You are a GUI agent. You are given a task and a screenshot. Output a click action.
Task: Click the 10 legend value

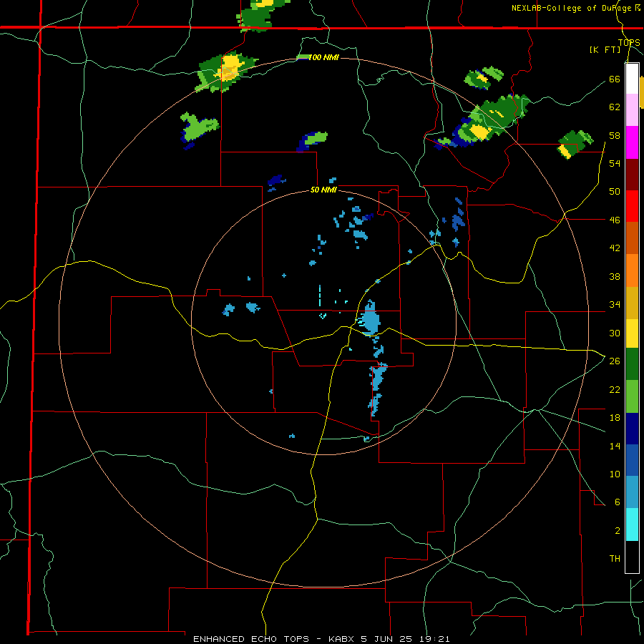click(615, 474)
